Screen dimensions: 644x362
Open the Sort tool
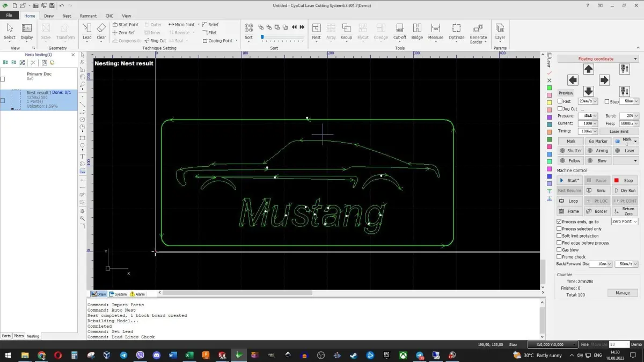(248, 32)
